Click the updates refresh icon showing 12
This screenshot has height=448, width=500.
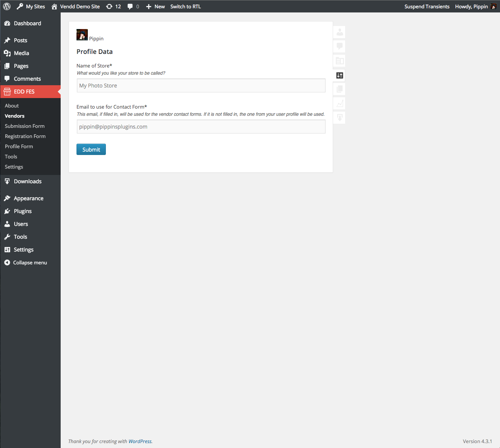pyautogui.click(x=113, y=6)
